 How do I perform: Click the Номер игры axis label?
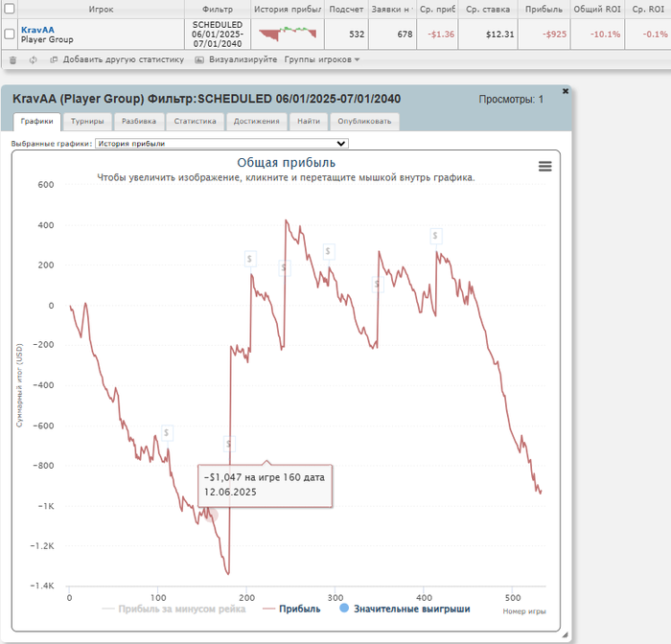[524, 611]
